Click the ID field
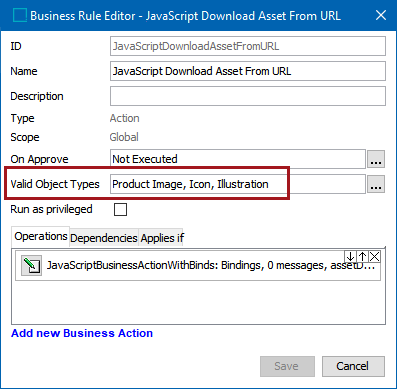The image size is (397, 389). [x=248, y=46]
